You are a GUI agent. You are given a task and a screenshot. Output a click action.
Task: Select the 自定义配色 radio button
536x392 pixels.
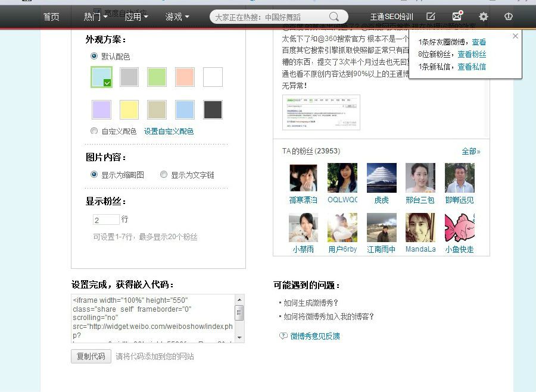[94, 131]
